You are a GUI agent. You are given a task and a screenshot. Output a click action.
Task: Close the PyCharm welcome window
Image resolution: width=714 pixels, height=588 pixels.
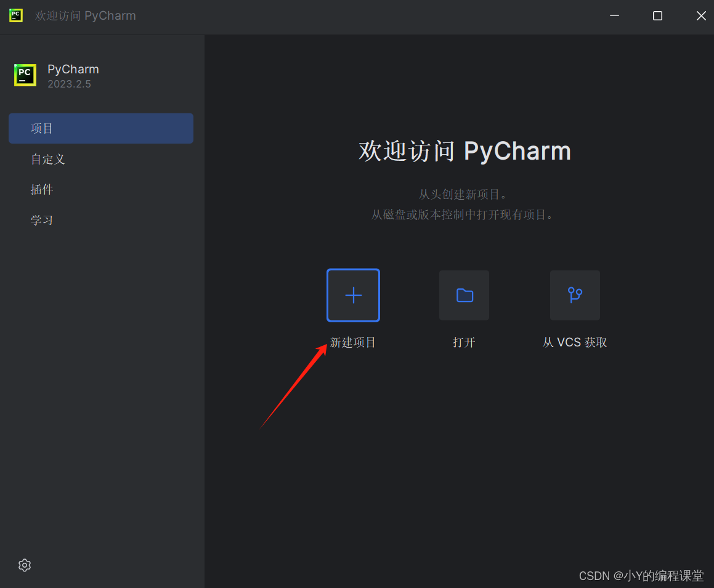pos(701,15)
